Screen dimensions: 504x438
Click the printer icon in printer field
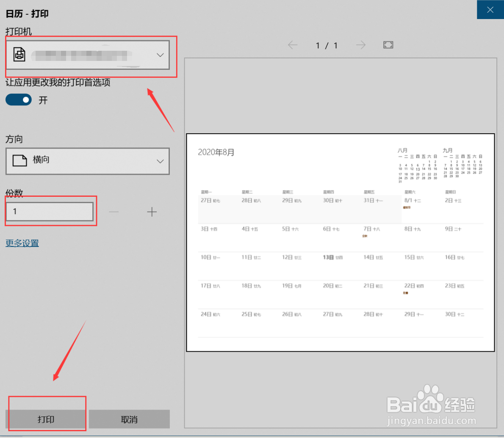19,54
